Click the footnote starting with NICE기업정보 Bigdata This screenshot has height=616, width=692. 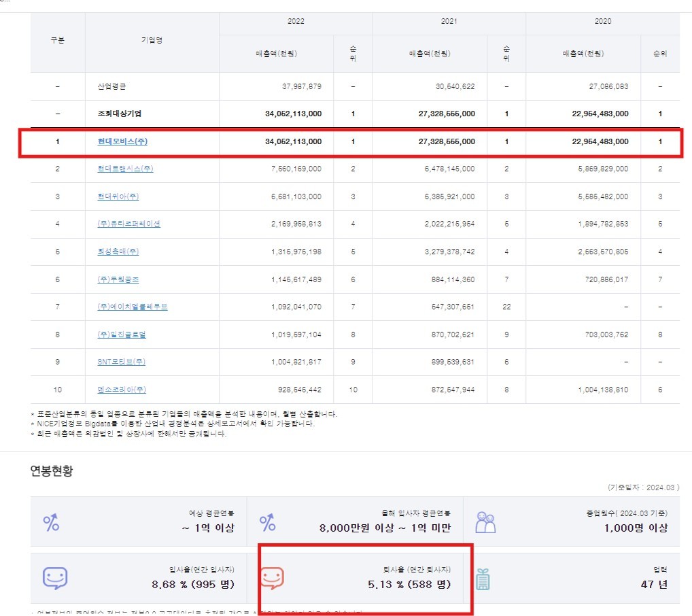coord(173,424)
